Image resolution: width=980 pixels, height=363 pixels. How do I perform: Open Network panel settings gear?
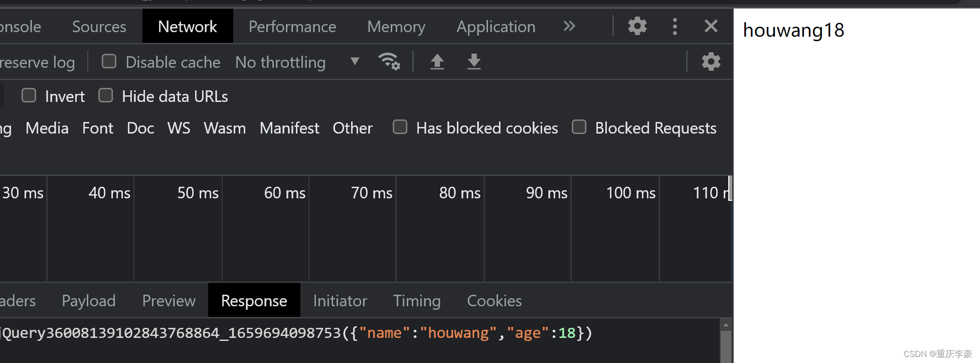point(711,62)
